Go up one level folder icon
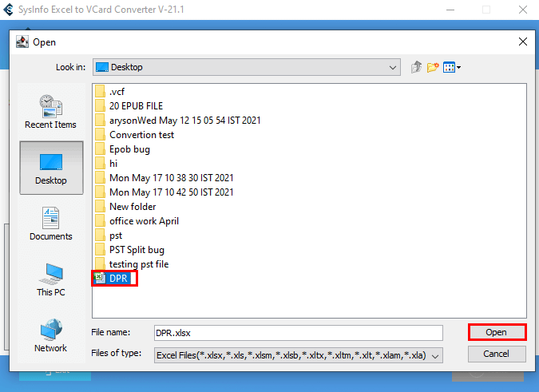539x392 pixels. [x=416, y=67]
